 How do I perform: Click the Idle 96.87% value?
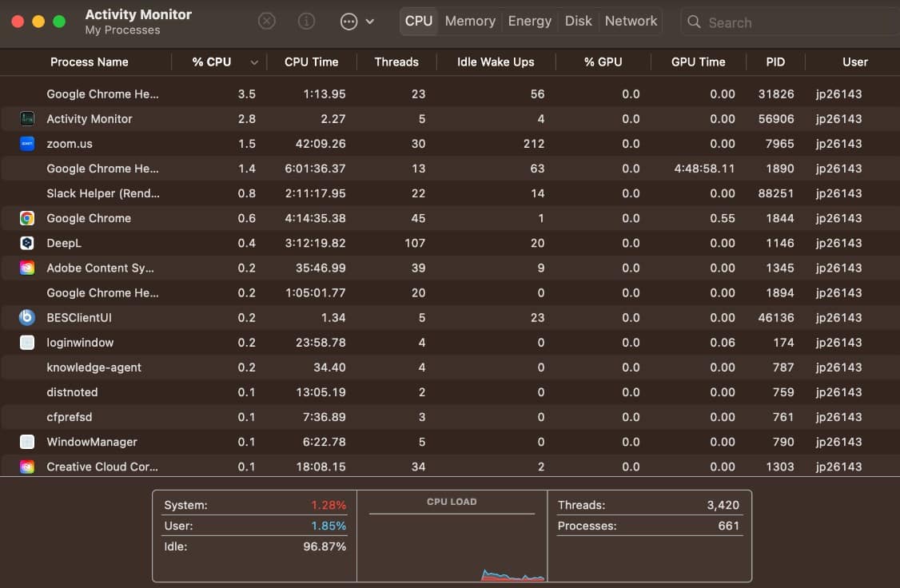[x=325, y=546]
